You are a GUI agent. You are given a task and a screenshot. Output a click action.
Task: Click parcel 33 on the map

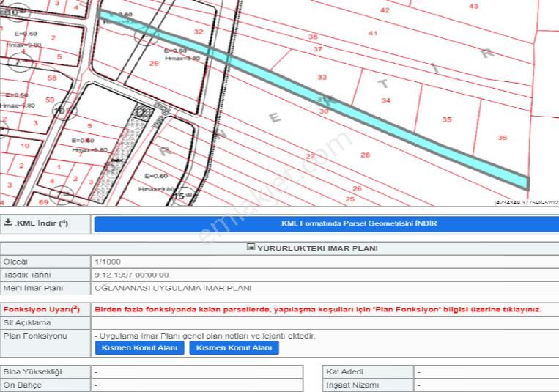[x=322, y=77]
